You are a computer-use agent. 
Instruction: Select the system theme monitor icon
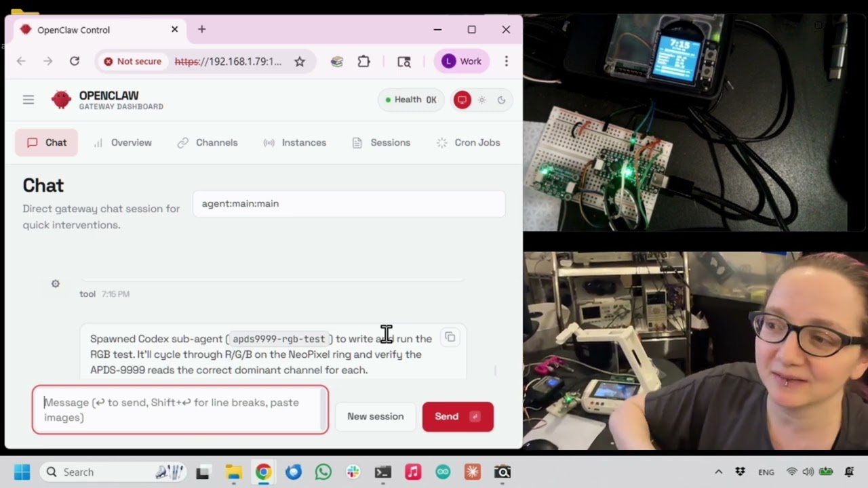coord(462,100)
